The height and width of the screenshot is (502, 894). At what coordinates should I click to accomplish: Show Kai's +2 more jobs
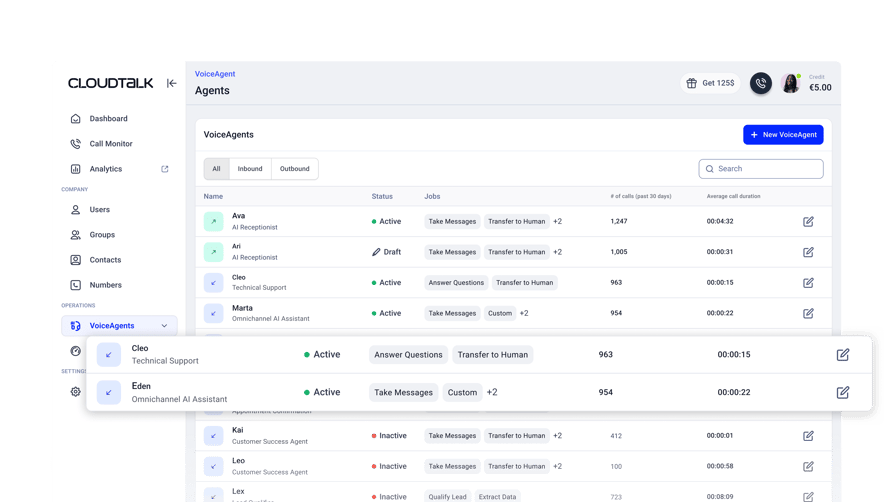(557, 436)
